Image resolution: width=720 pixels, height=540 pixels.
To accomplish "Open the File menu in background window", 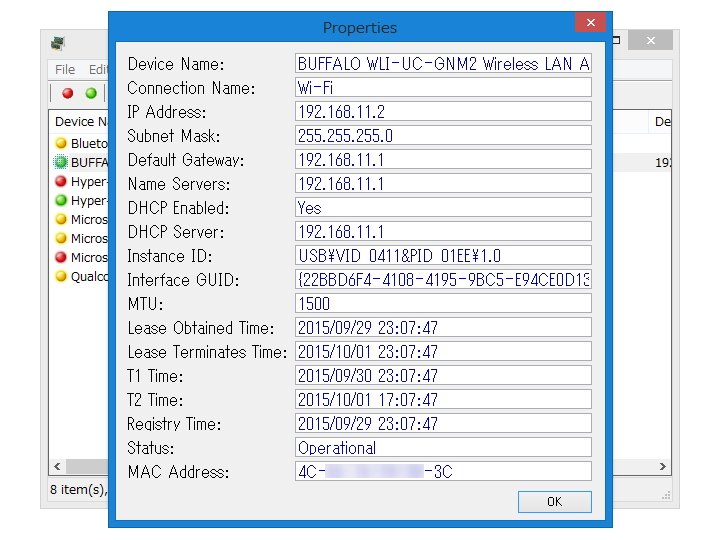I will click(65, 69).
